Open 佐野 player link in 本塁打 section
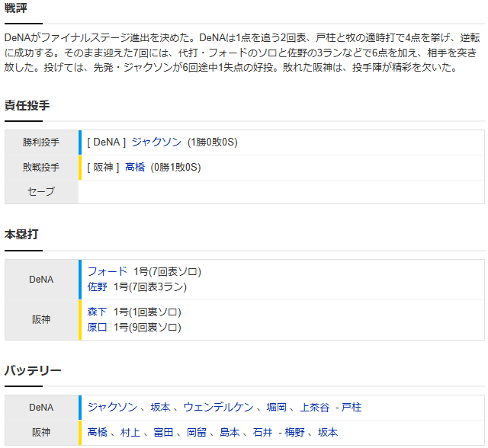Viewport: 488px width, 448px height. coord(97,286)
